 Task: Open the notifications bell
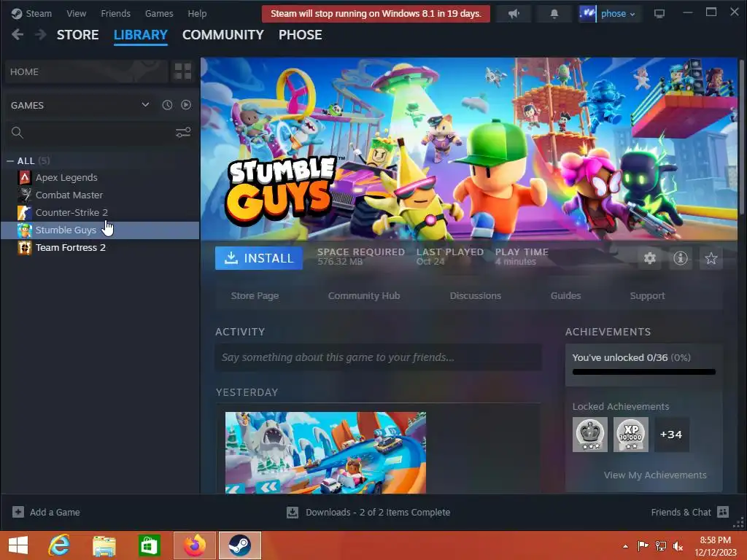[x=554, y=14]
